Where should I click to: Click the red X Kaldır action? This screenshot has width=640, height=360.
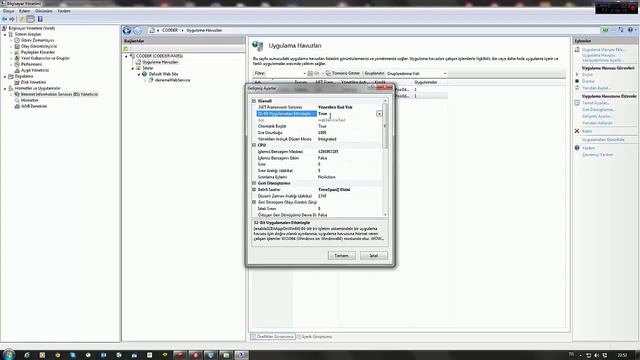tap(577, 131)
